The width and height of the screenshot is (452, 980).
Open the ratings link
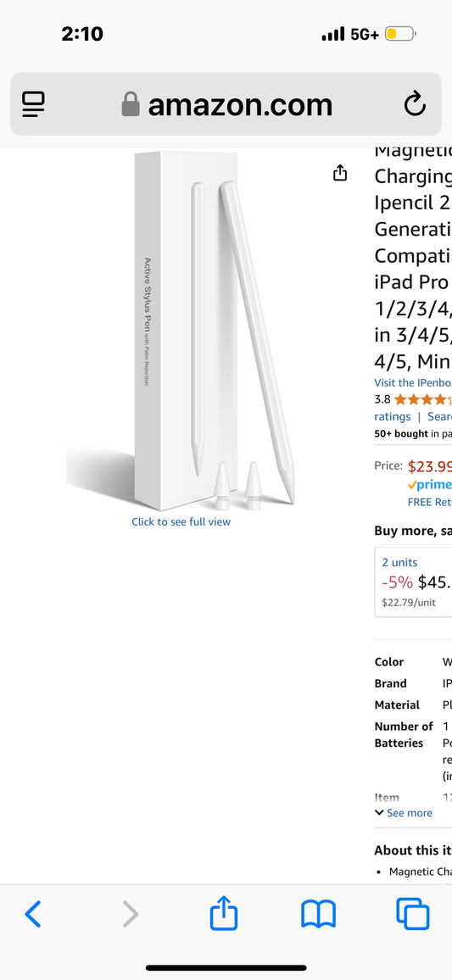393,416
